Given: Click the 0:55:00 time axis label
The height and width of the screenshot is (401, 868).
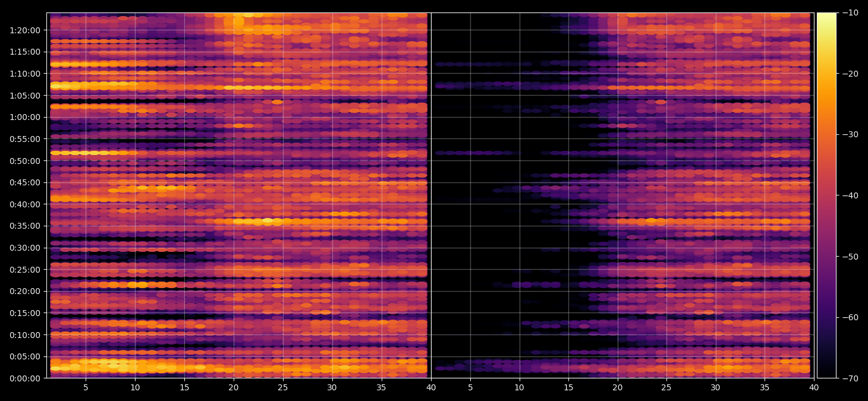Looking at the screenshot, I should 24,139.
